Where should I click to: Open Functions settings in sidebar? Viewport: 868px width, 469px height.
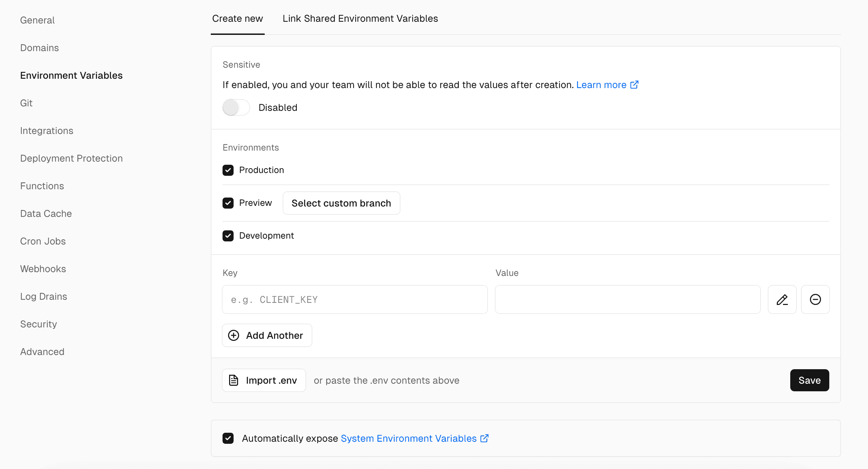coord(42,186)
